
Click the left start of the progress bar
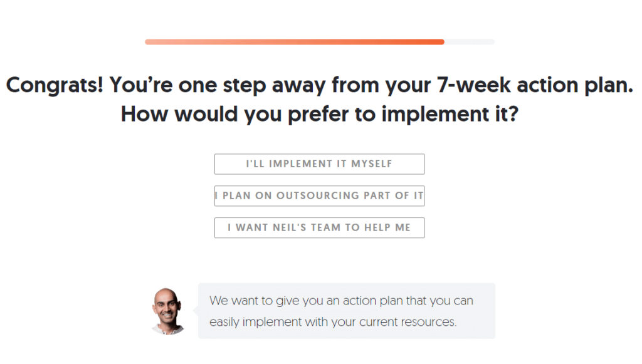148,42
